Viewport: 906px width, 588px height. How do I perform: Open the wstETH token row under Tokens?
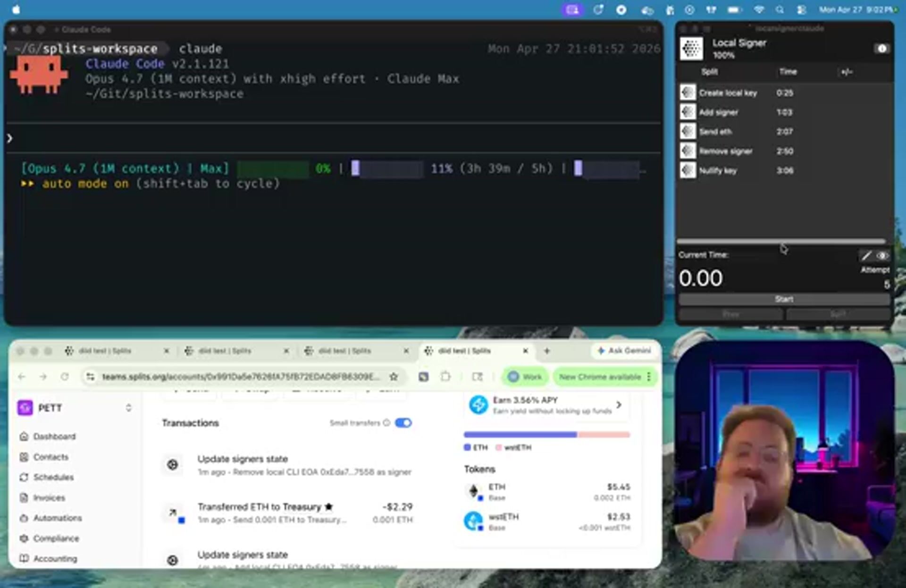point(547,522)
